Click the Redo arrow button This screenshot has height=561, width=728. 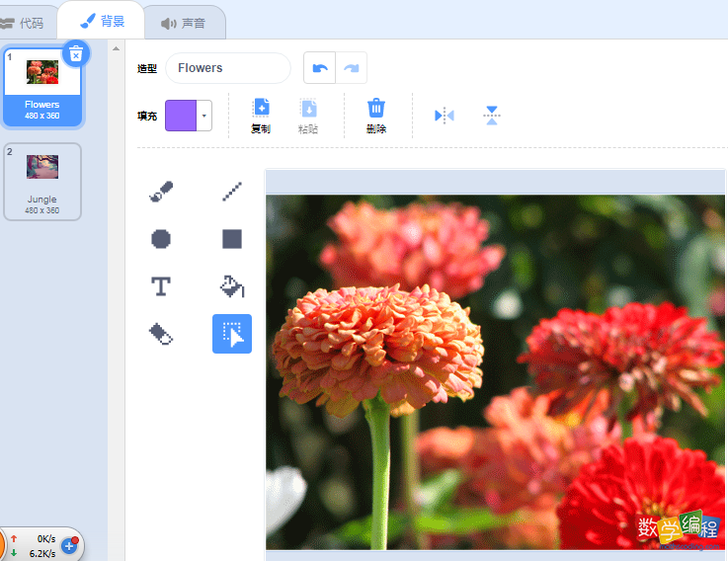351,68
